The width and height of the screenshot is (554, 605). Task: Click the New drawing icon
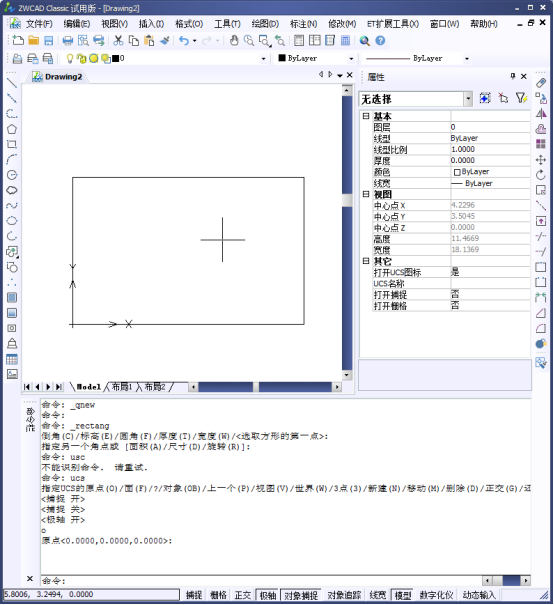click(18, 41)
